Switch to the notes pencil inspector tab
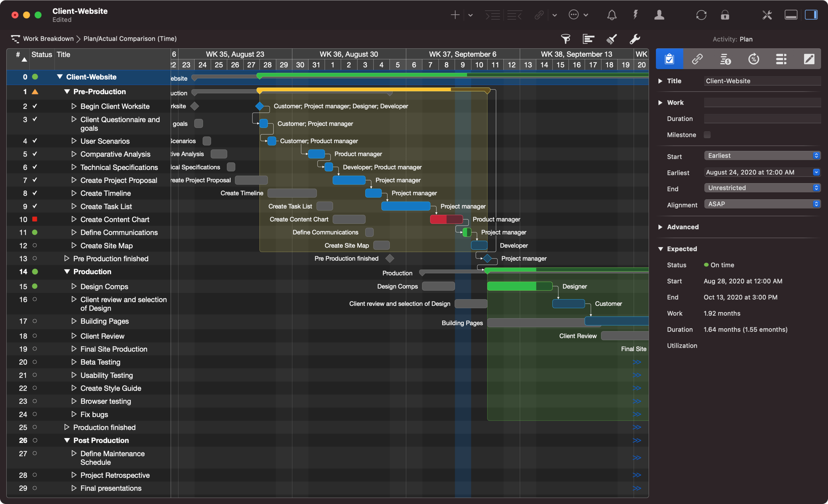The height and width of the screenshot is (504, 828). point(808,59)
